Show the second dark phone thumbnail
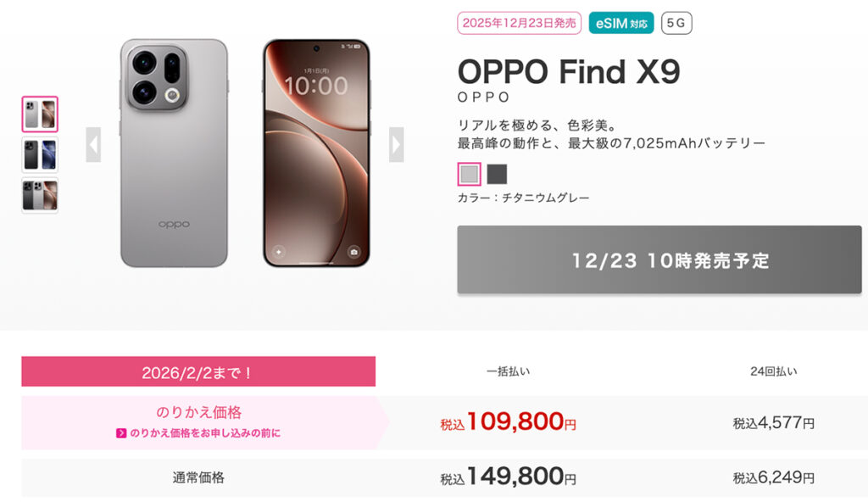The height and width of the screenshot is (502, 868). pyautogui.click(x=40, y=155)
